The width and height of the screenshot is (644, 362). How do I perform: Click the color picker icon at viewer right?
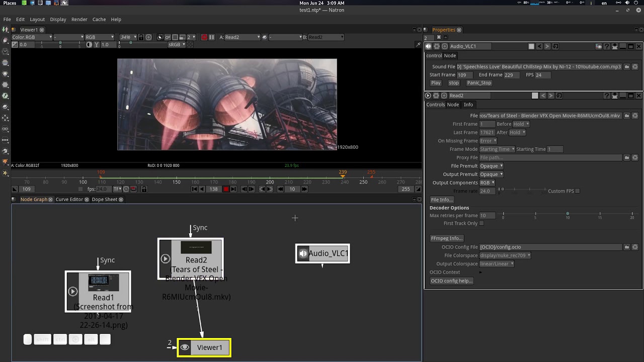pos(418,44)
